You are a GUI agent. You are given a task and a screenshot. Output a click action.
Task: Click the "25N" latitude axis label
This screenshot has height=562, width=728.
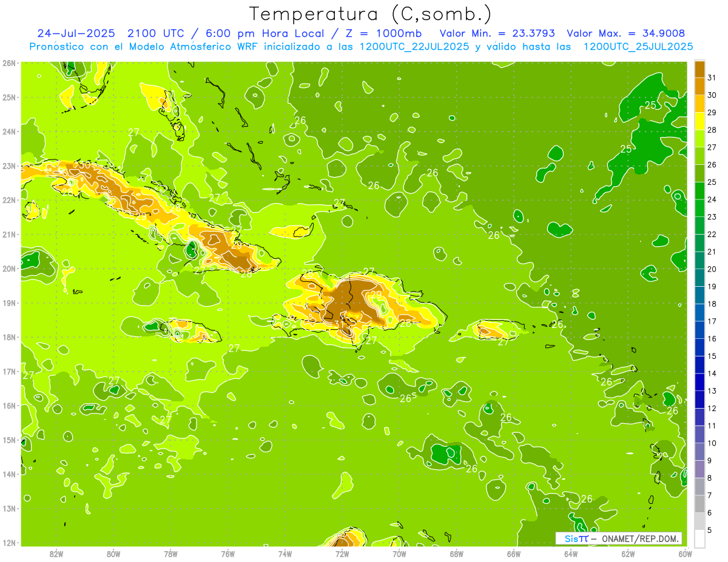click(8, 97)
